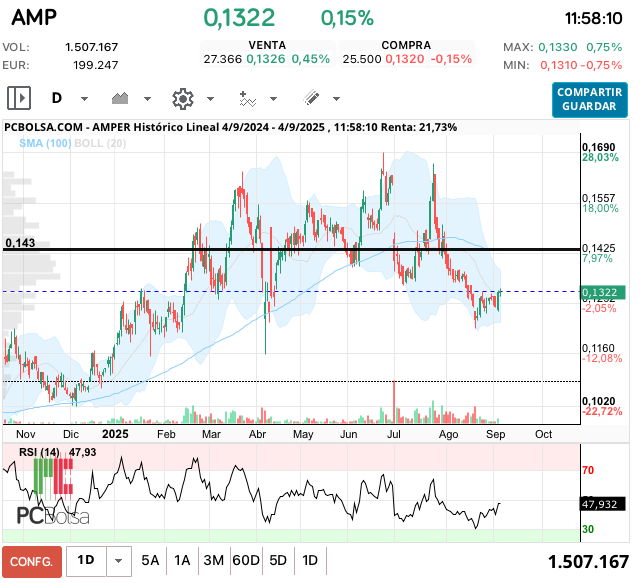Expand the settings gear dropdown arrow
643x583 pixels.
(x=210, y=99)
